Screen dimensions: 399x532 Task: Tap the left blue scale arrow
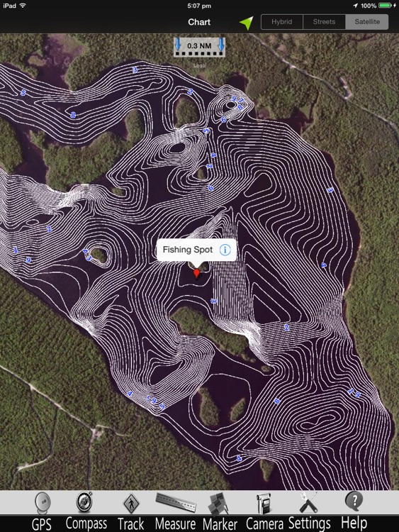click(178, 45)
